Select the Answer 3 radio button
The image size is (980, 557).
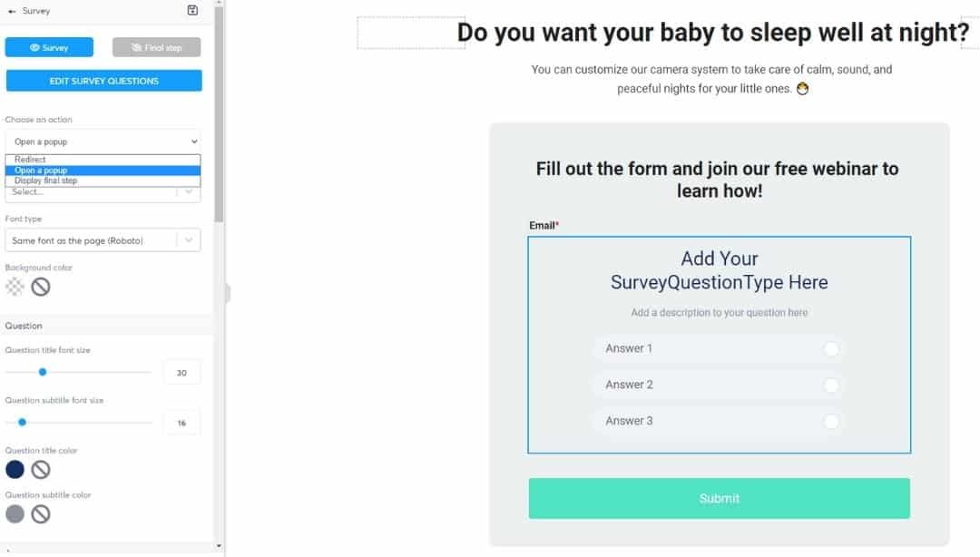click(833, 421)
